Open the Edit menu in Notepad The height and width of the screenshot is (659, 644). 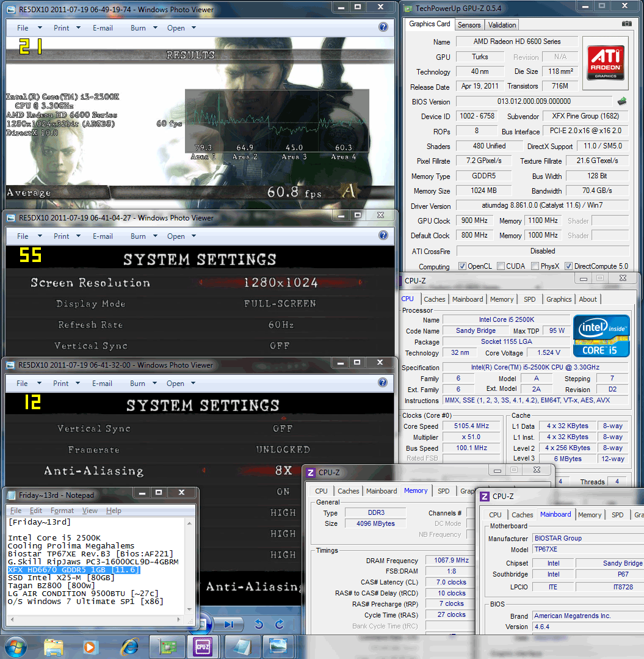(x=35, y=510)
